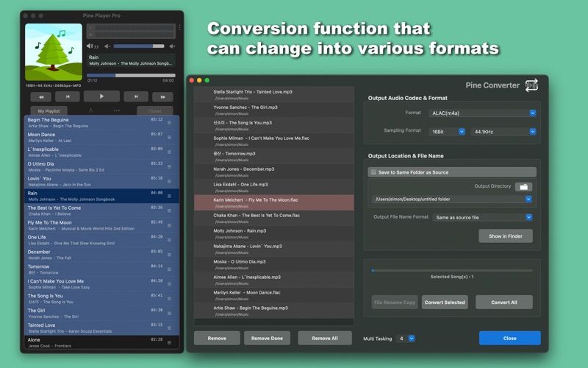Image resolution: width=588 pixels, height=368 pixels.
Task: Click the handle icon on I Can't Make You Love Me row
Action: [x=169, y=284]
